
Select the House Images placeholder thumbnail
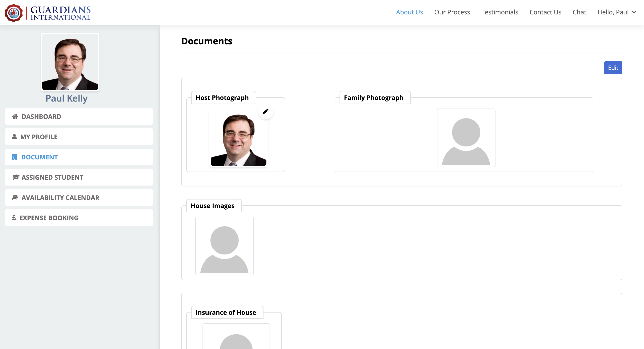tap(224, 246)
